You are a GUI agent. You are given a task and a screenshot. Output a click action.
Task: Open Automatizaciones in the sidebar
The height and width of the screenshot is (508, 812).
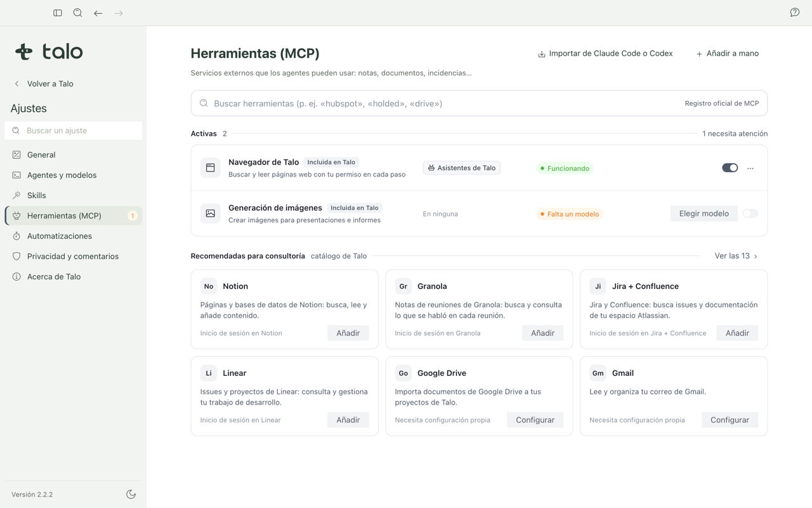[74, 236]
